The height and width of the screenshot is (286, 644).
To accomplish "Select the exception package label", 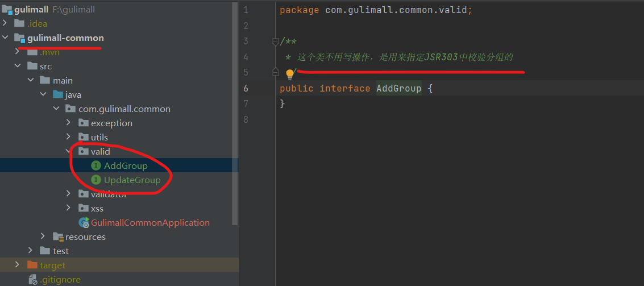I will pos(112,123).
